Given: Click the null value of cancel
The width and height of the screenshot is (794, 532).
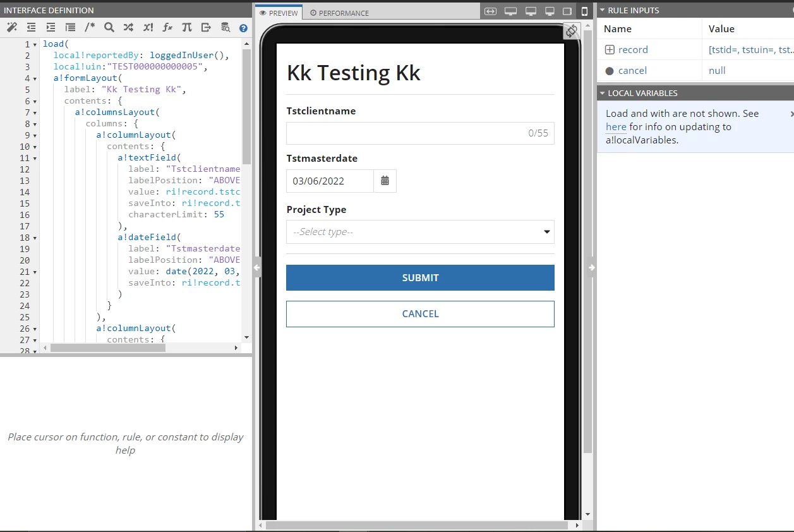Looking at the screenshot, I should pos(717,71).
